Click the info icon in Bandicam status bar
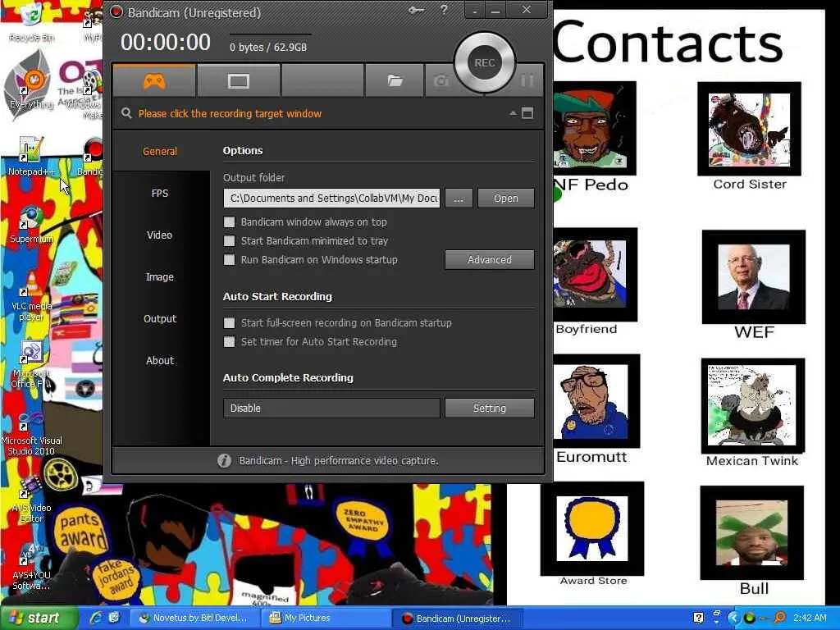The width and height of the screenshot is (840, 630). click(225, 460)
